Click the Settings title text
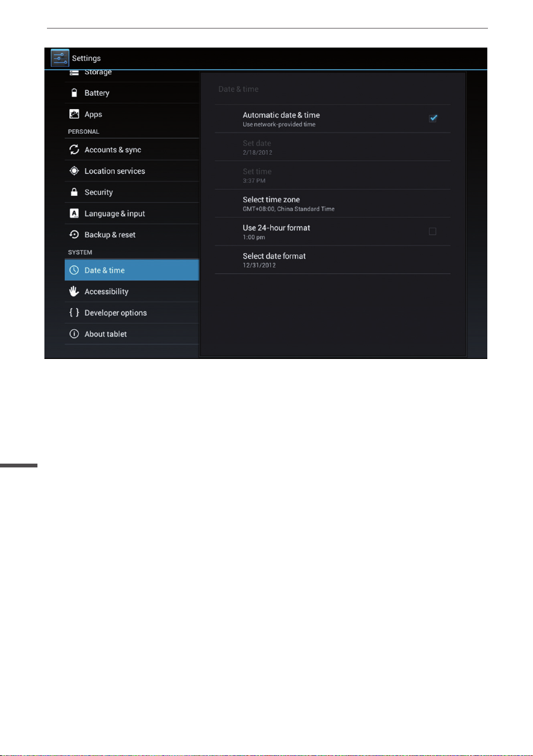The height and width of the screenshot is (756, 533). point(86,58)
